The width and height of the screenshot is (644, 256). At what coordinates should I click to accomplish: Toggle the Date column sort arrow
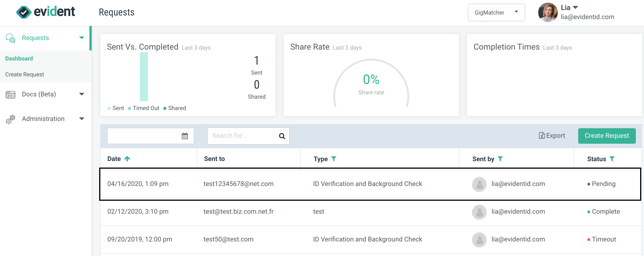click(x=127, y=158)
